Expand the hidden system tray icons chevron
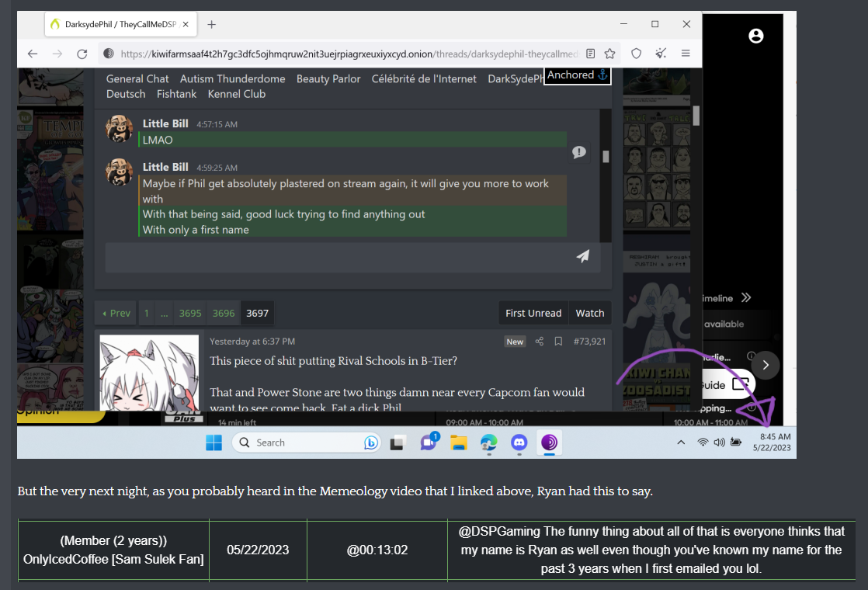The width and height of the screenshot is (868, 590). point(681,442)
